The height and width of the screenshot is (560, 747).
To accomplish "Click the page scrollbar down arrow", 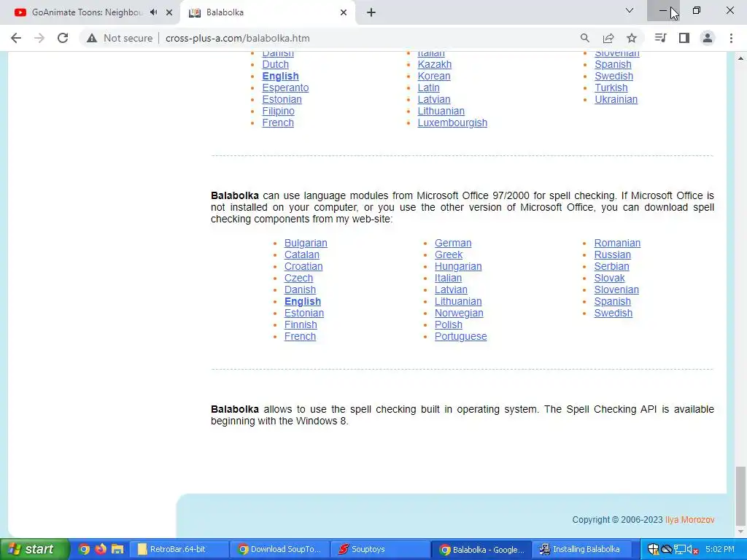I will pos(740,532).
